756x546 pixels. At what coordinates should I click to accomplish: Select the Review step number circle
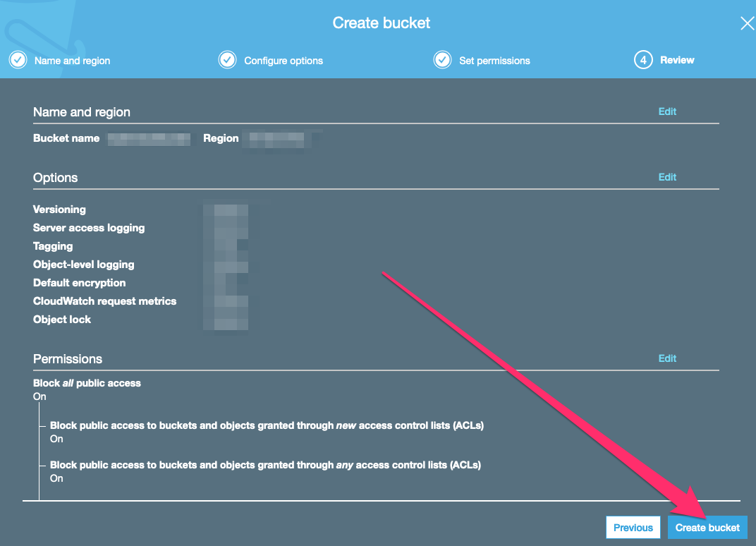(643, 60)
